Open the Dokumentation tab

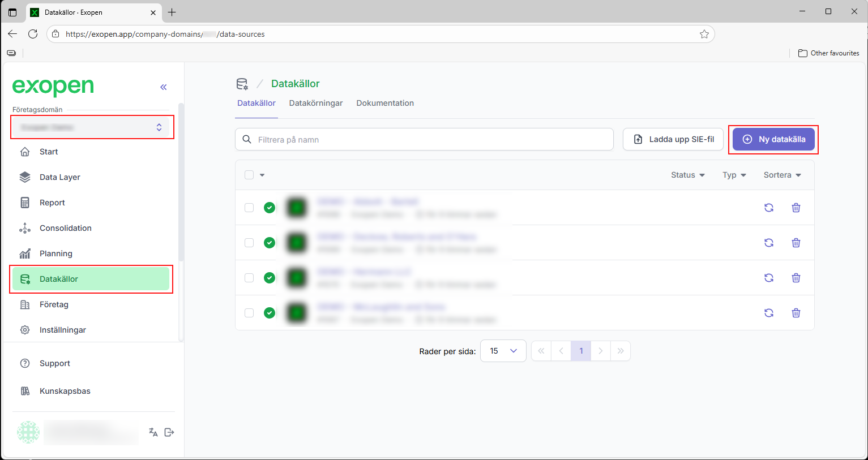[384, 103]
